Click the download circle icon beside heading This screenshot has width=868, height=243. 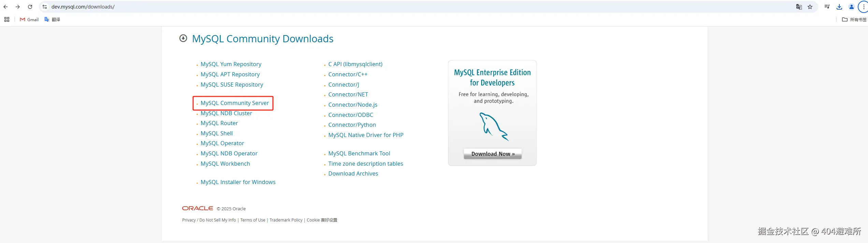click(x=183, y=38)
